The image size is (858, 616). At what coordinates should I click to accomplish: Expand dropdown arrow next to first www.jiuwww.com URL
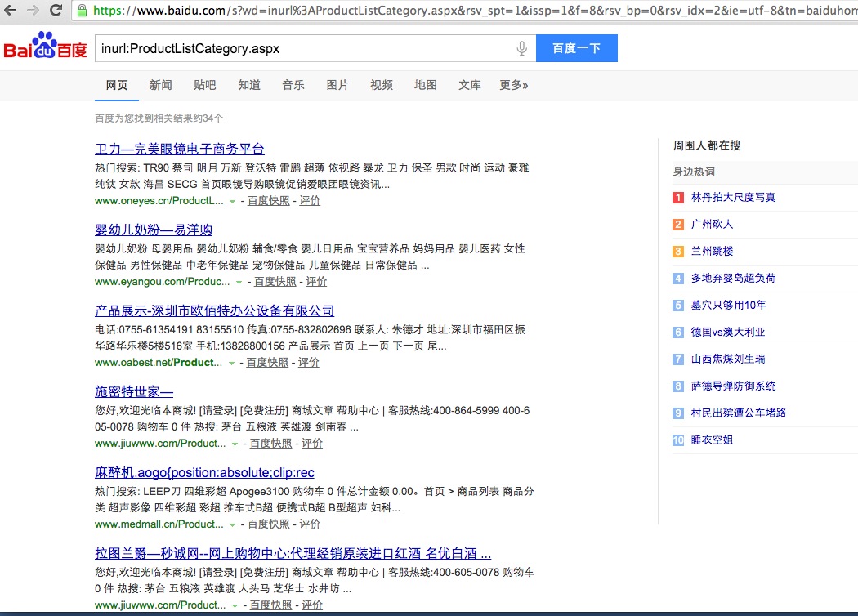(235, 444)
